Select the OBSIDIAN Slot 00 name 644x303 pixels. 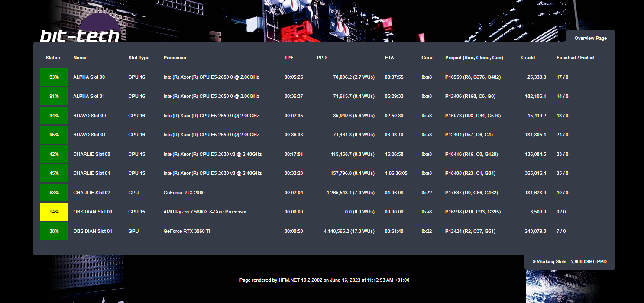(93, 212)
